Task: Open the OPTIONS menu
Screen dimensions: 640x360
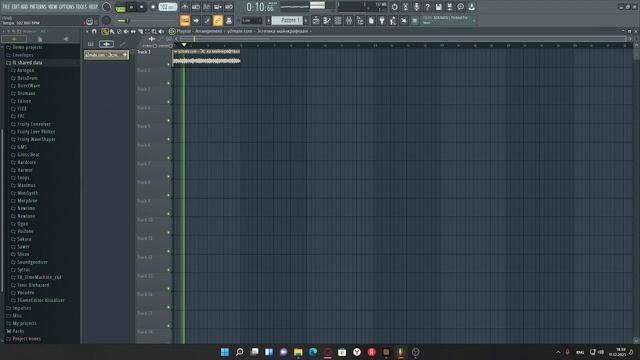Action: tap(67, 7)
